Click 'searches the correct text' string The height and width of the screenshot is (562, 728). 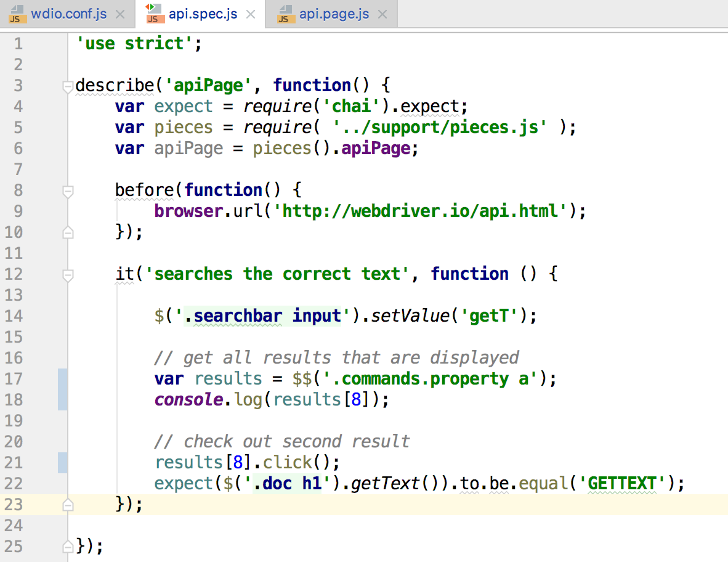coord(277,274)
